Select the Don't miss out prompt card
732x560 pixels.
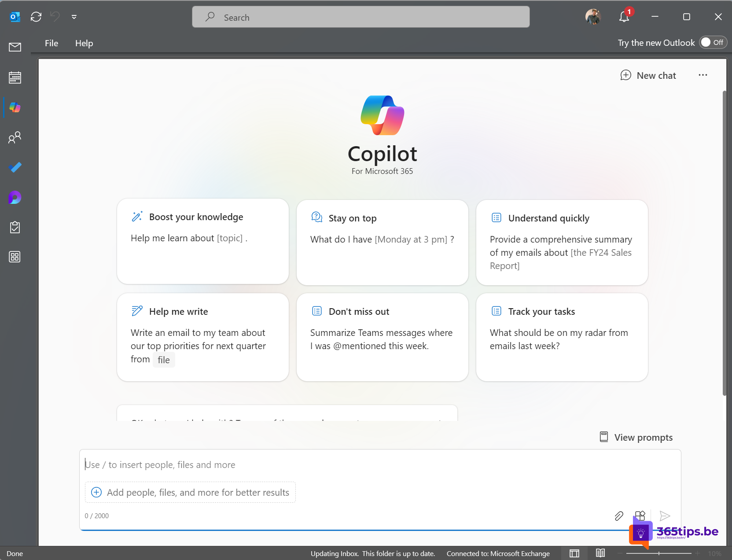(x=383, y=337)
